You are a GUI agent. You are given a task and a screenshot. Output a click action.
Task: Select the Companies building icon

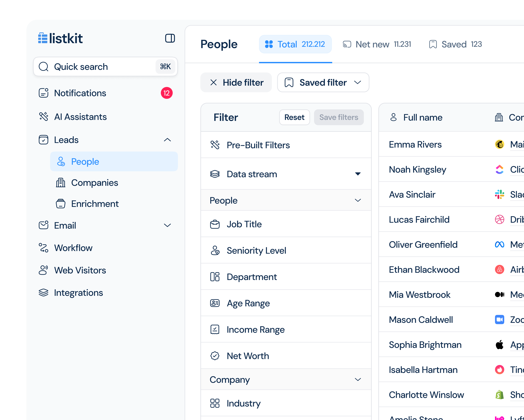(60, 183)
